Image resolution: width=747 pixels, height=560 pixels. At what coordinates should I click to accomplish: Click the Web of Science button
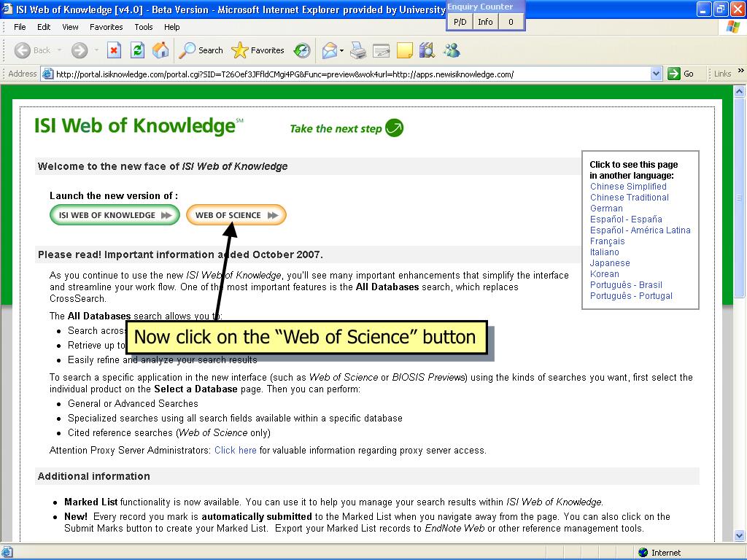point(236,215)
